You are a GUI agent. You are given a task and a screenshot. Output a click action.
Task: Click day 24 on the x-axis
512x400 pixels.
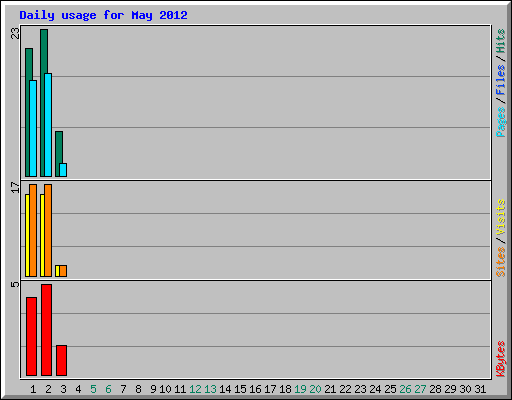click(x=375, y=389)
